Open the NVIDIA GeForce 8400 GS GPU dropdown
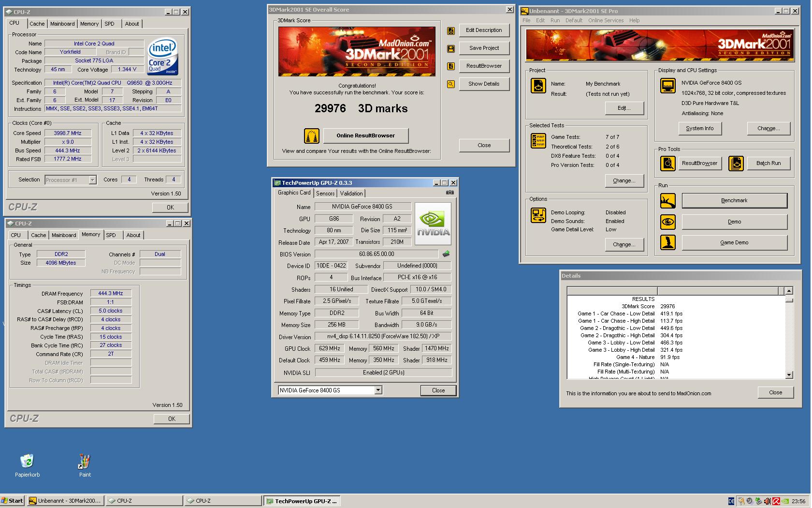Image resolution: width=812 pixels, height=508 pixels. [330, 390]
